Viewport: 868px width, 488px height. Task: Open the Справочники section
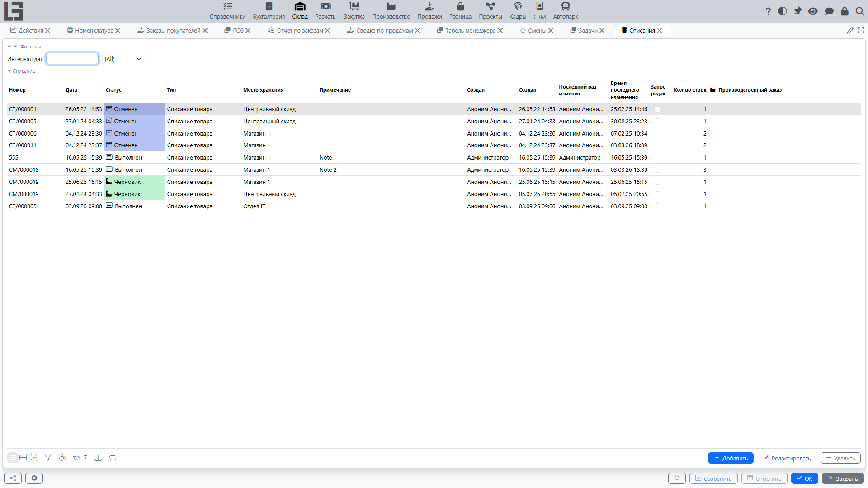click(x=227, y=11)
